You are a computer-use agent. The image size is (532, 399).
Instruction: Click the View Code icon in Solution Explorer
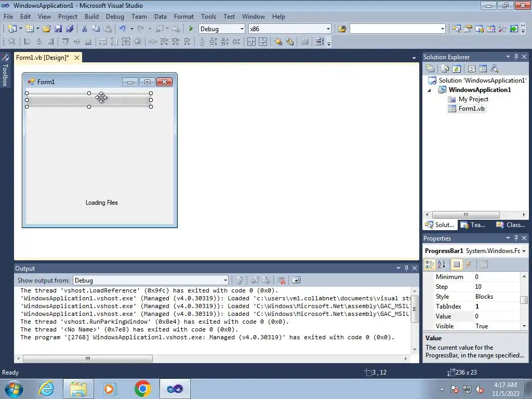(472, 69)
